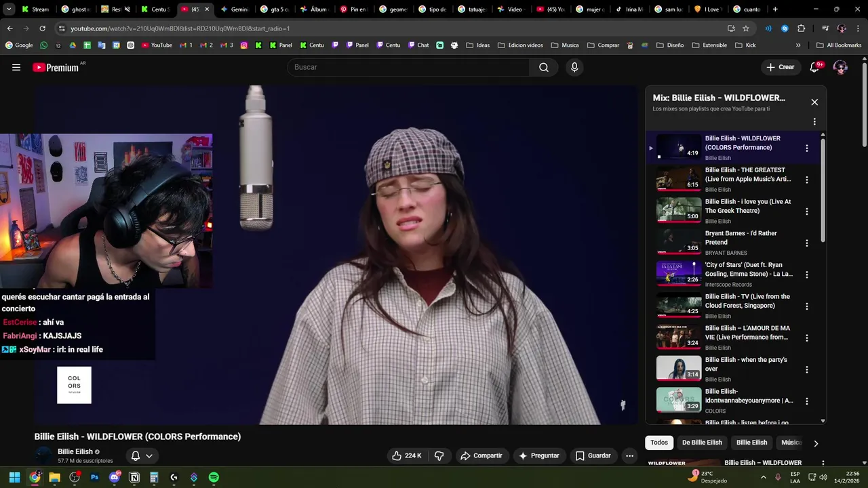
Task: Open options for WILDFLOWER COLORS Performance item
Action: point(806,148)
